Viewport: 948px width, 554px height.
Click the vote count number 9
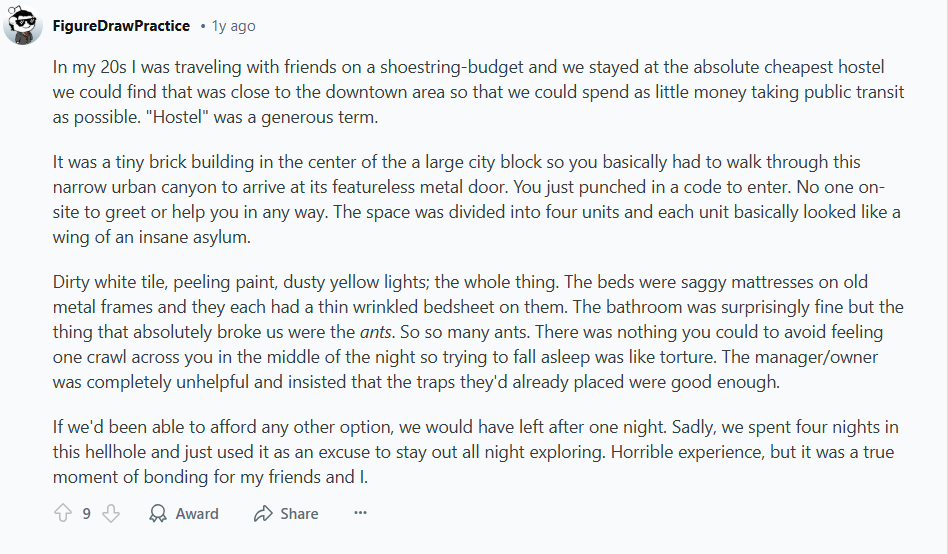click(x=86, y=513)
